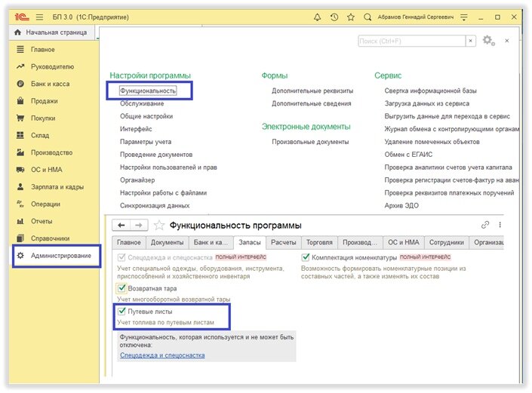The image size is (532, 393).
Task: Open the three-dot more menu
Action: 500,225
